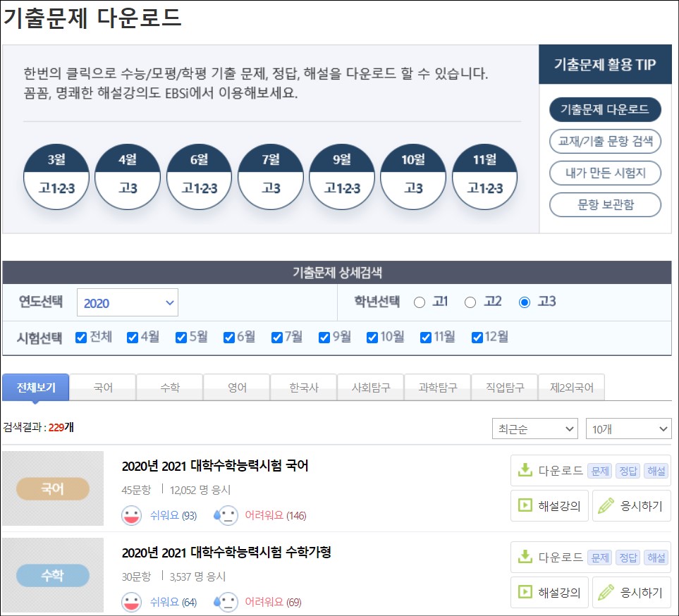The image size is (679, 616).
Task: Click the 쉬워요 (64) link
Action: point(173,602)
